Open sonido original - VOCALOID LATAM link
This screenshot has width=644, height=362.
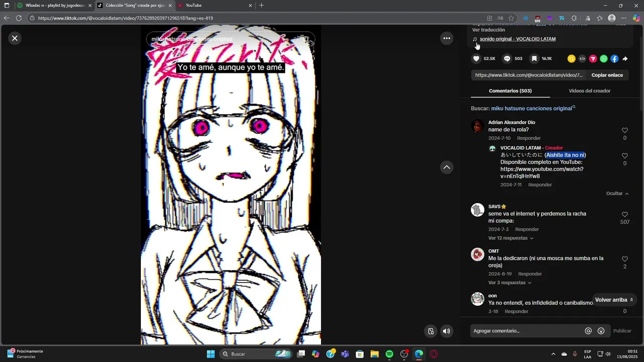518,39
